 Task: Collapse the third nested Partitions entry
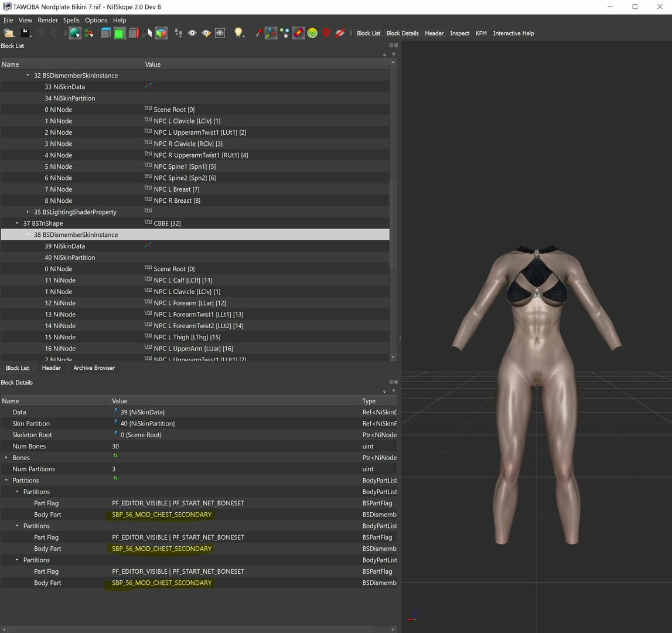click(x=17, y=560)
